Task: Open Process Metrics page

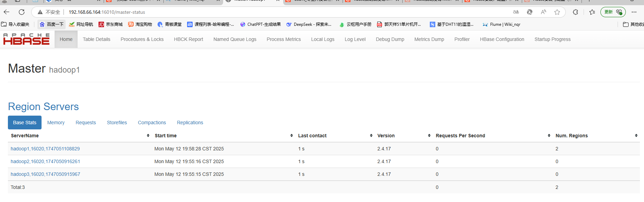Action: point(284,39)
